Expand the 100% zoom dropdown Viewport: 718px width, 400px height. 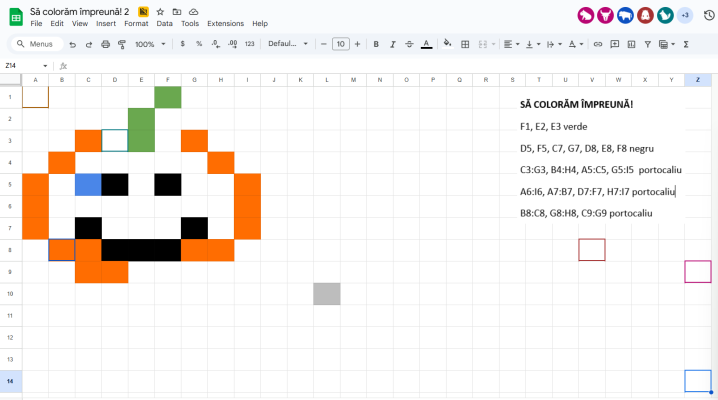tap(151, 44)
